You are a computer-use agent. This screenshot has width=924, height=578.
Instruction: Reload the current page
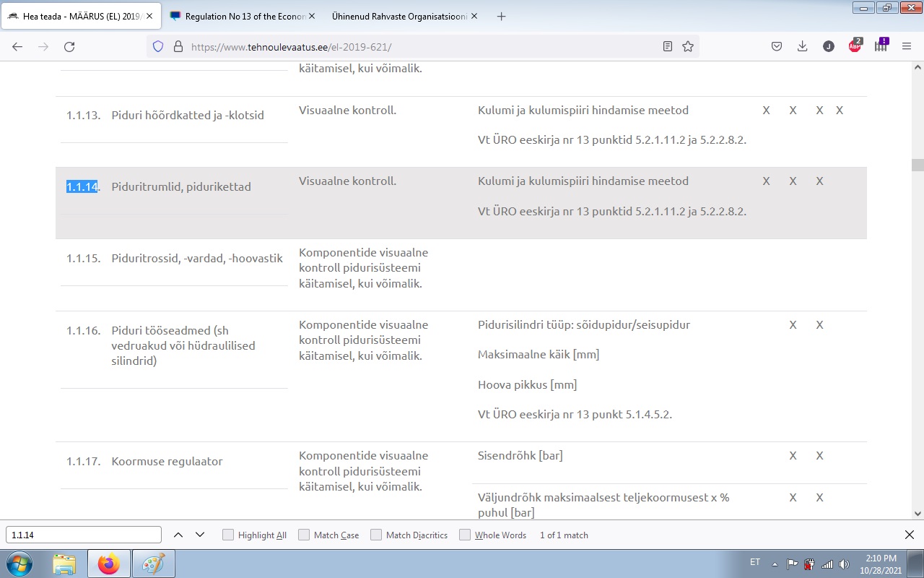(69, 46)
